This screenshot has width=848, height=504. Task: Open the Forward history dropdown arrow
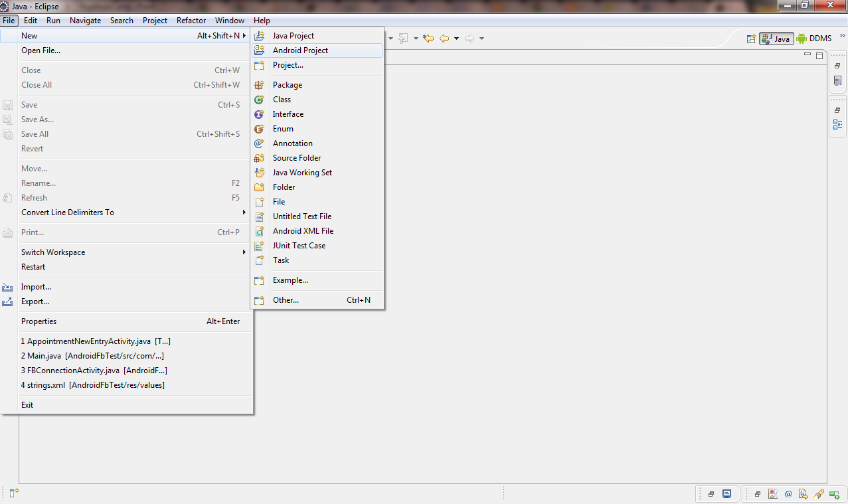point(481,39)
